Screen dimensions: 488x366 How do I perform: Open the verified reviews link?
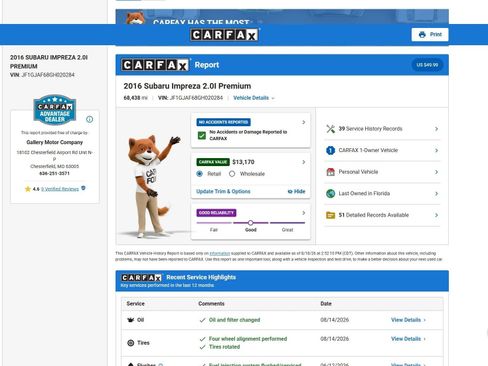[x=60, y=189]
